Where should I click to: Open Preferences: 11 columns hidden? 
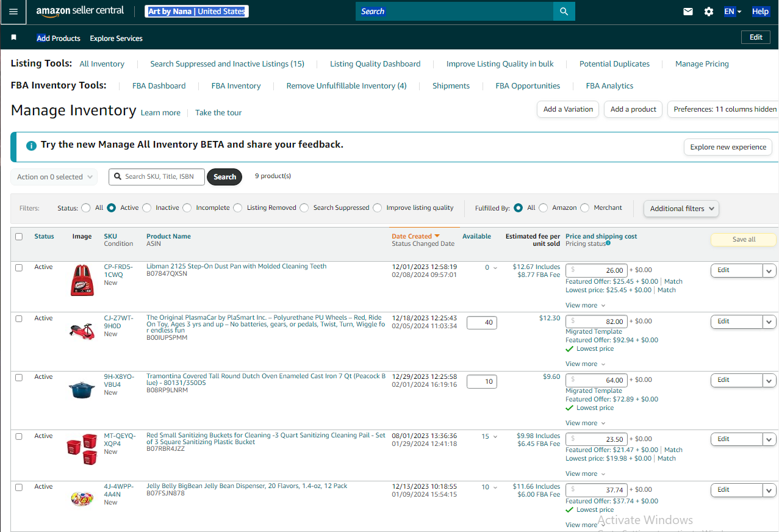click(723, 109)
